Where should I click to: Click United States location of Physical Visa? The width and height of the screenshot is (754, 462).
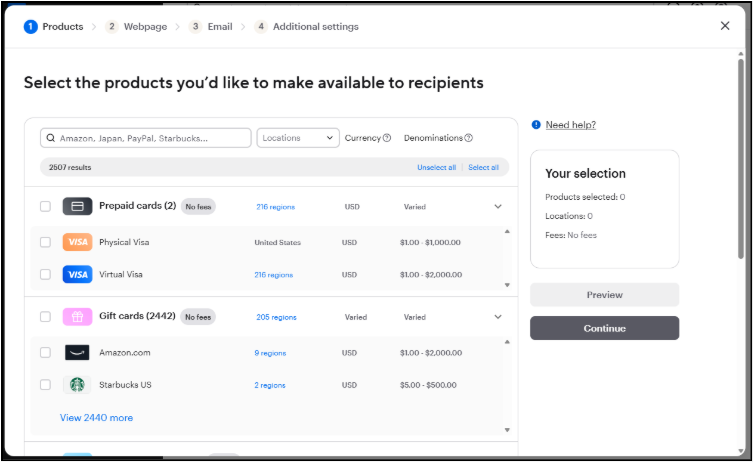point(277,242)
